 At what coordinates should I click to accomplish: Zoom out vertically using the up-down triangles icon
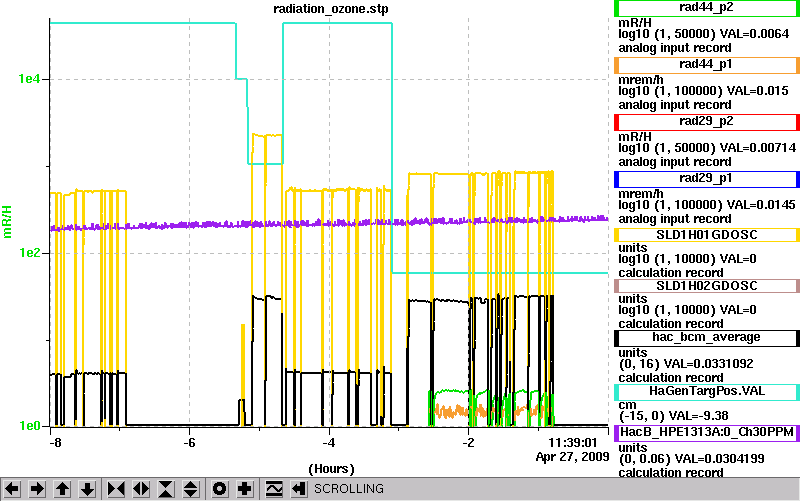click(191, 489)
